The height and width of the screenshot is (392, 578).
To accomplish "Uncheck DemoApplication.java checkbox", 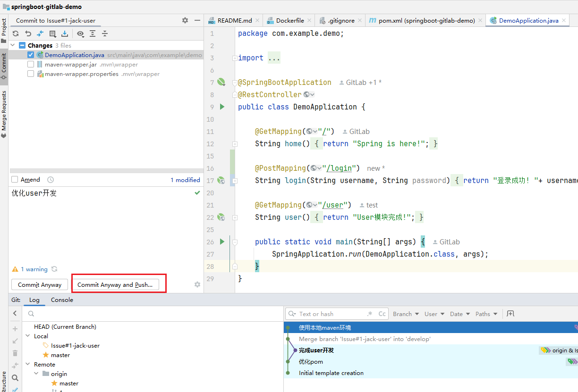I will coord(31,55).
